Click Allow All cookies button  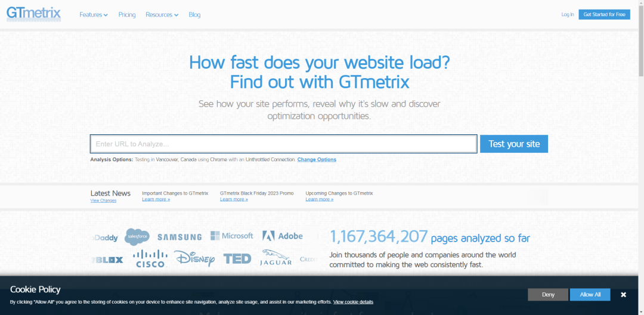pos(590,295)
